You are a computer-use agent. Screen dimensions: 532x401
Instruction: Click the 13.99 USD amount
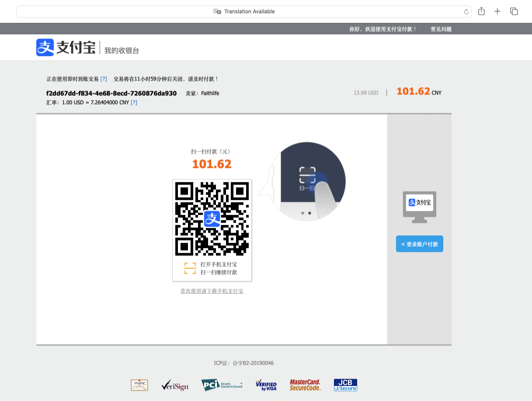[366, 93]
